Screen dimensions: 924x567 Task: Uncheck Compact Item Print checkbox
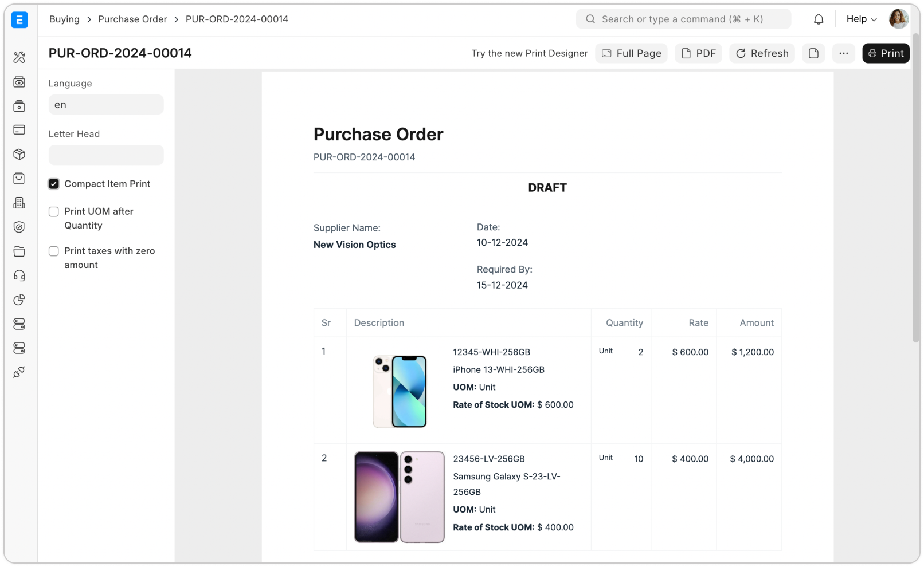pyautogui.click(x=54, y=184)
